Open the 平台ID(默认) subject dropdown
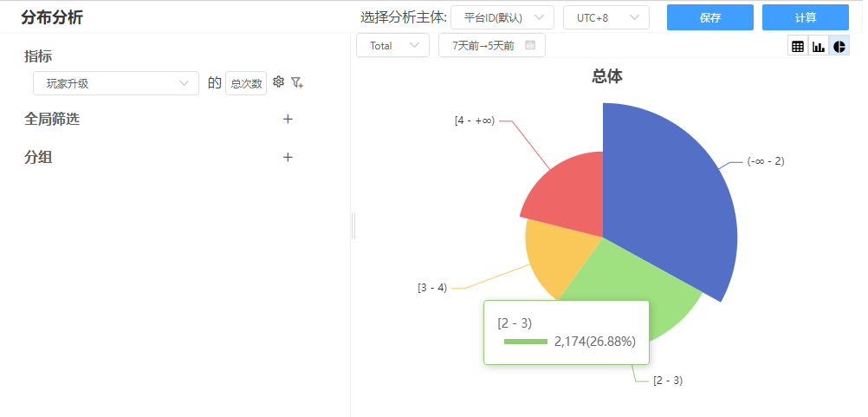This screenshot has height=417, width=868. click(x=502, y=17)
